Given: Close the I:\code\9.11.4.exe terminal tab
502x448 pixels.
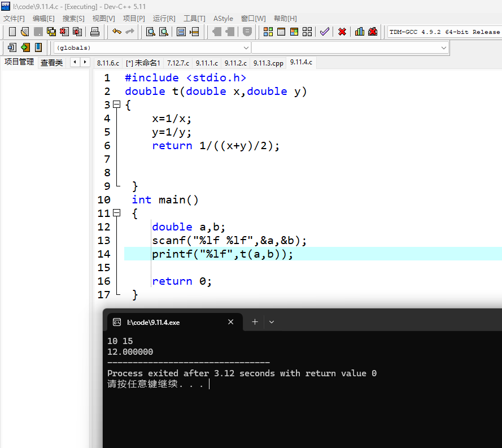Looking at the screenshot, I should (x=230, y=322).
